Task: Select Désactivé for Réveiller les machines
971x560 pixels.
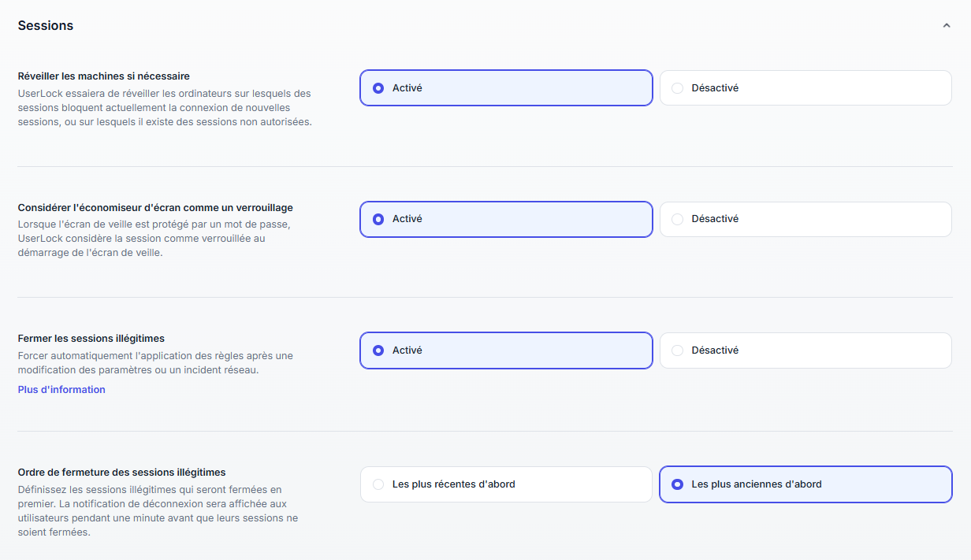Action: tap(805, 88)
